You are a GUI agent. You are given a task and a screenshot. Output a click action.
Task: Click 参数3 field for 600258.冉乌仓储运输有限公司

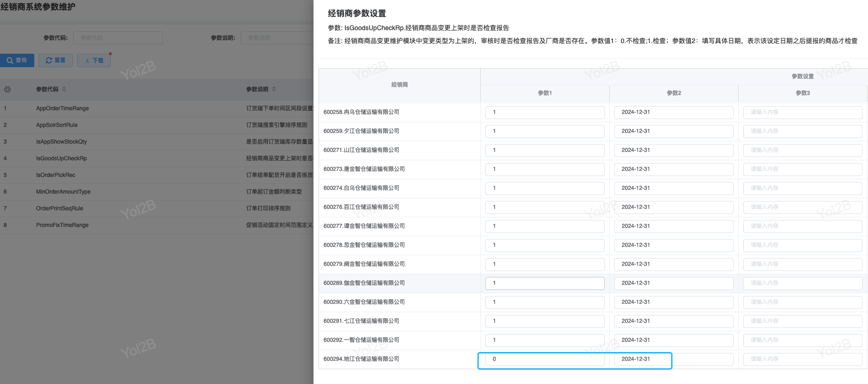[802, 113]
